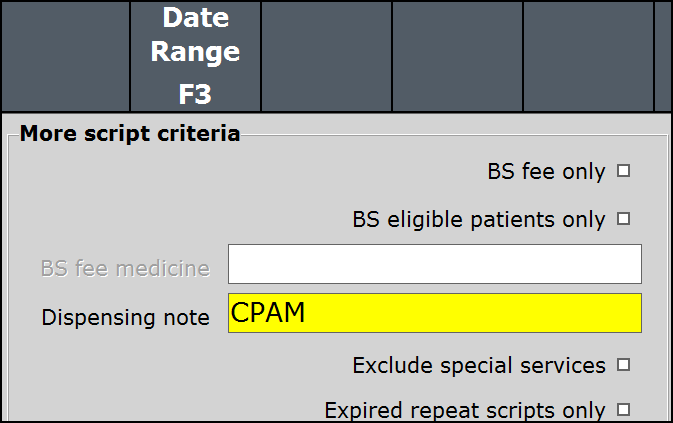Enable BS eligible patients only checkbox
This screenshot has width=673, height=423.
[624, 219]
